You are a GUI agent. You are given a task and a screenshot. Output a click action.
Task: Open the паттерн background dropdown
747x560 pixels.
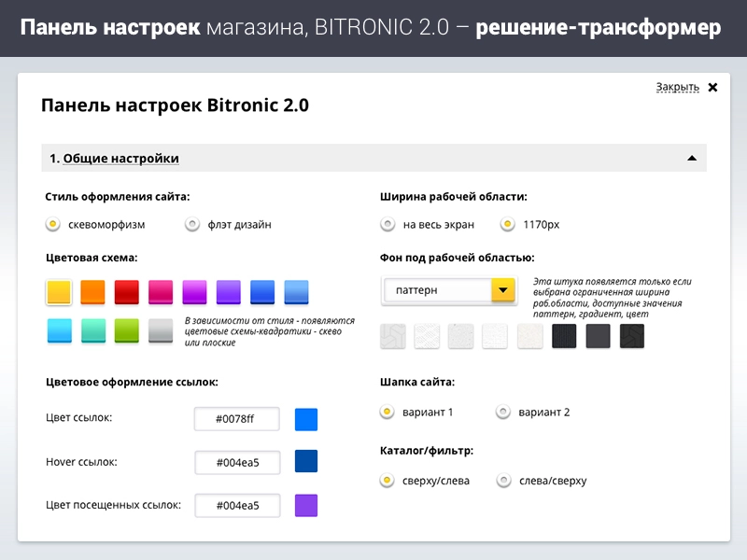tap(439, 290)
